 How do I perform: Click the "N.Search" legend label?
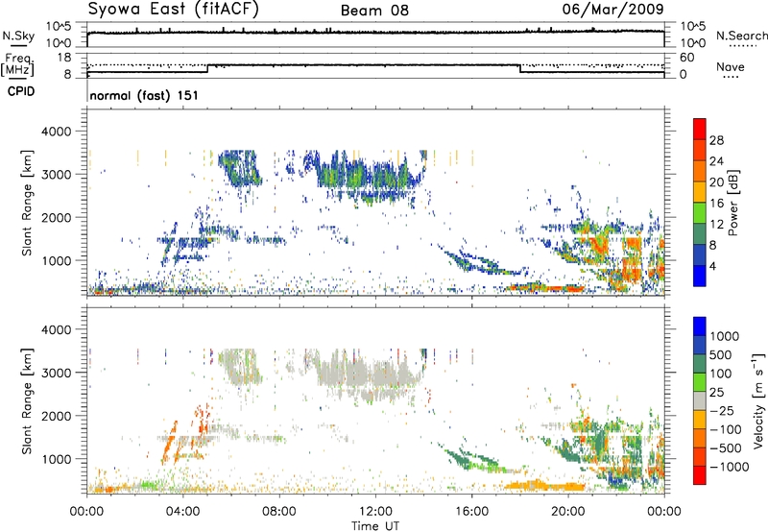(x=741, y=36)
